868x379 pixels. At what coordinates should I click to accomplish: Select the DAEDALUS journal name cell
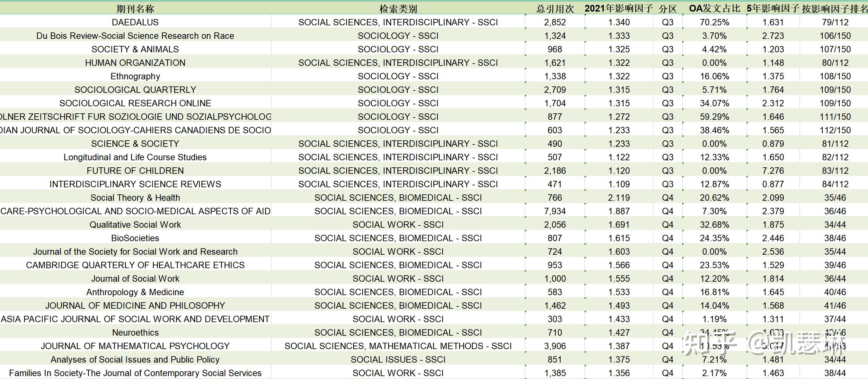135,22
